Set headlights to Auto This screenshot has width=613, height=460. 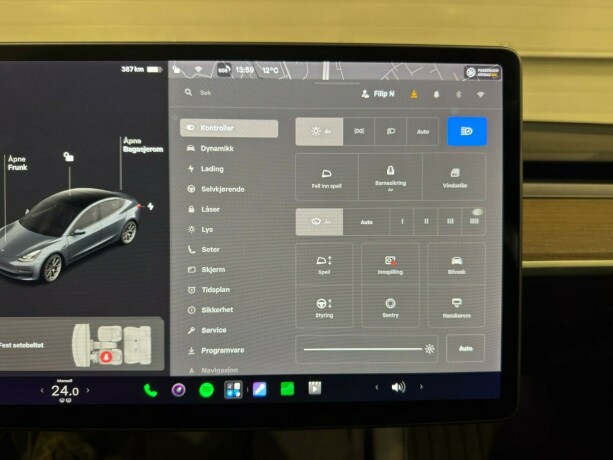click(x=423, y=132)
